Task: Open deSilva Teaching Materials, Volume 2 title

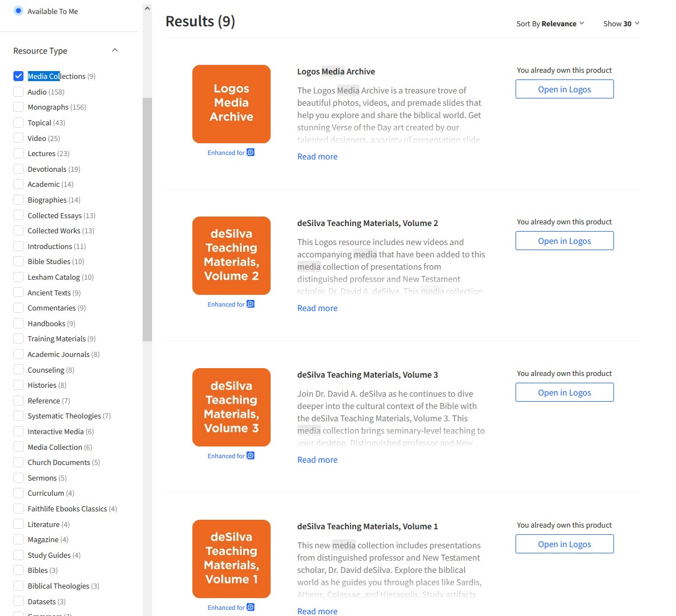Action: 367,223
